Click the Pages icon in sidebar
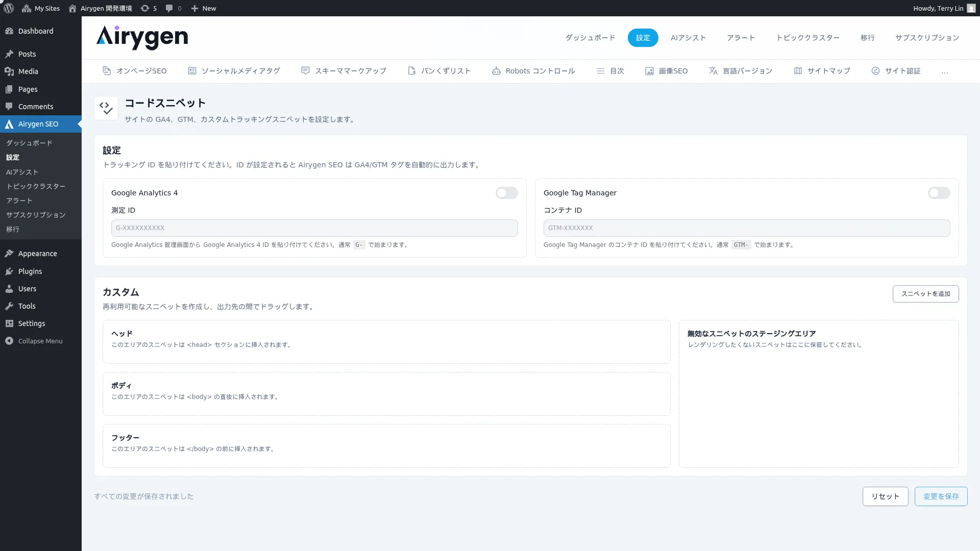The height and width of the screenshot is (551, 980). click(x=9, y=89)
